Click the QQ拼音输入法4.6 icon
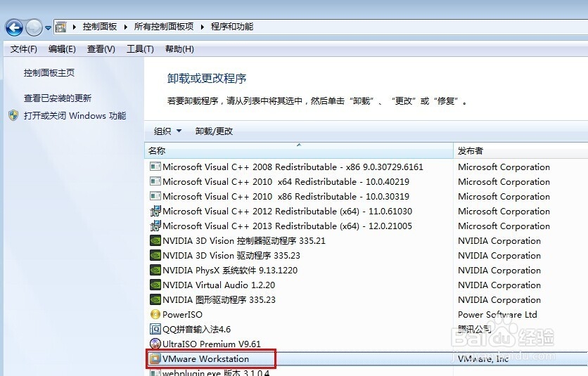This screenshot has height=376, width=588. pos(155,329)
